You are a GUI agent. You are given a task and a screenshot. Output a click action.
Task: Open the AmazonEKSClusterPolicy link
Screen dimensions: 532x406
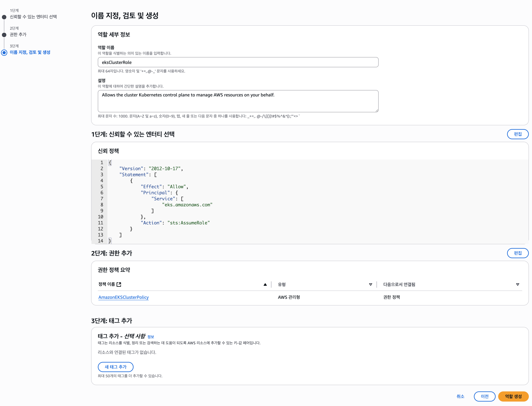coord(123,297)
